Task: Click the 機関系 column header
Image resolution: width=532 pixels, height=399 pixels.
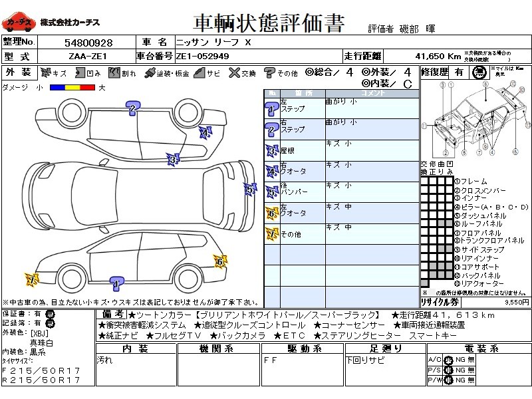Action: tap(218, 348)
